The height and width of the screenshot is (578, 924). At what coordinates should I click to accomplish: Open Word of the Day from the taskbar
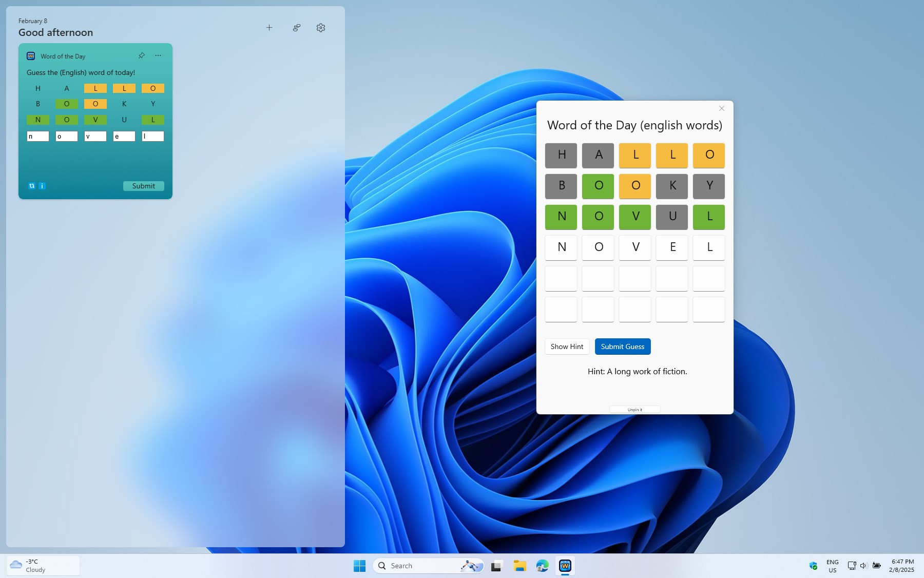(565, 566)
